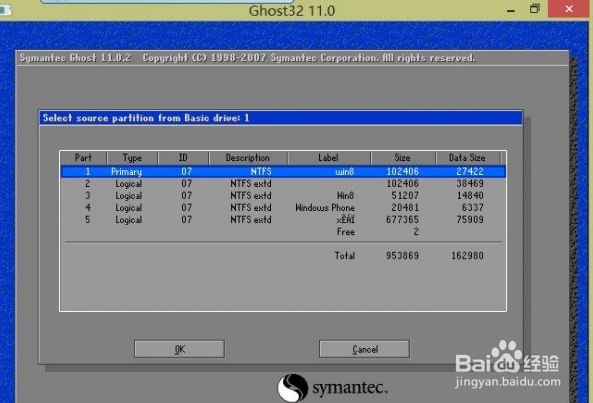
Task: Click the Ghost32 11.0 title bar text
Action: pyautogui.click(x=292, y=11)
